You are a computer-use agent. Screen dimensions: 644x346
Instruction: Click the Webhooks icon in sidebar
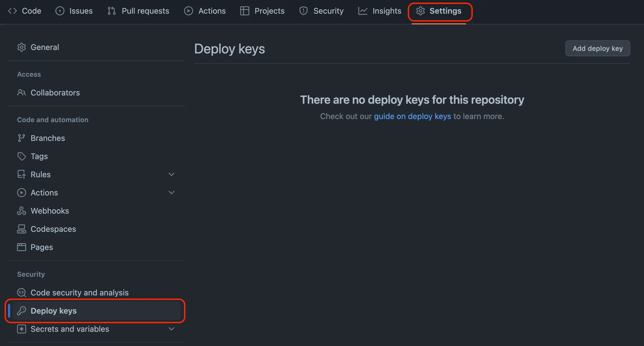point(21,211)
